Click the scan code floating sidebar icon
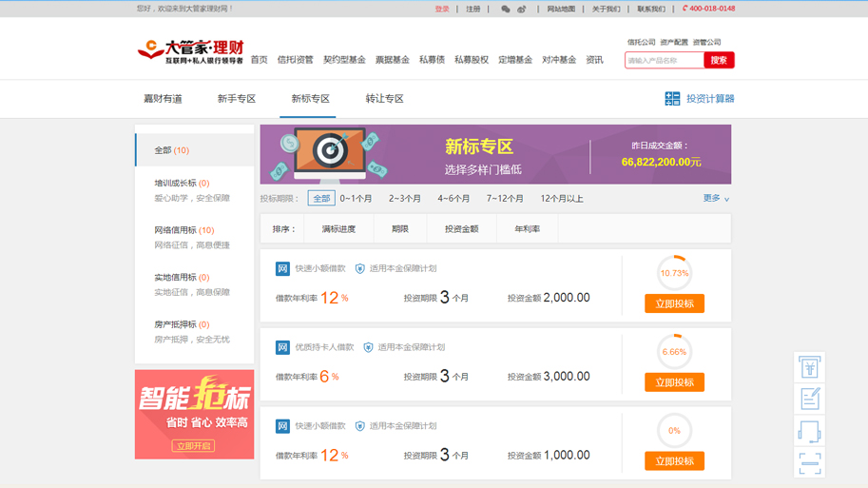Screen dimensions: 868x488 pos(809,462)
